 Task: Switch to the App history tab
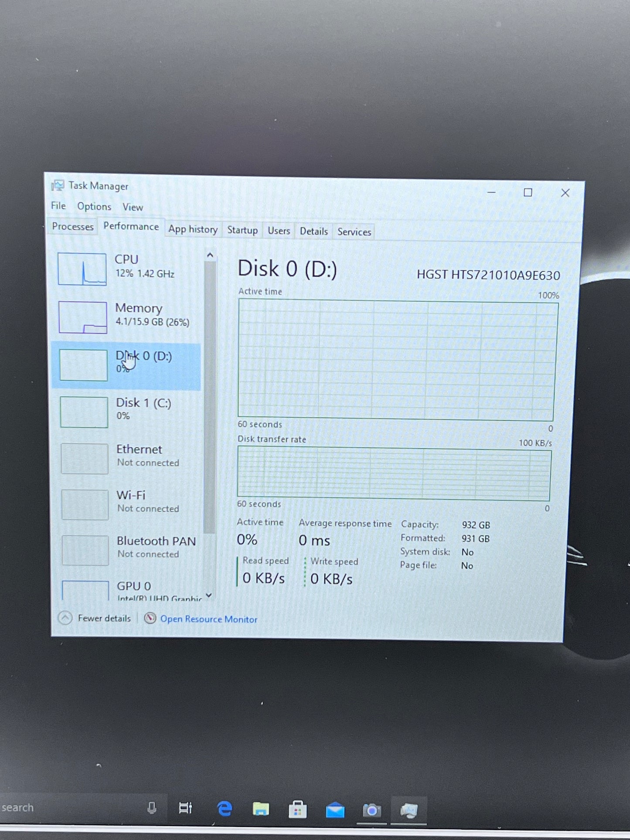(x=193, y=229)
